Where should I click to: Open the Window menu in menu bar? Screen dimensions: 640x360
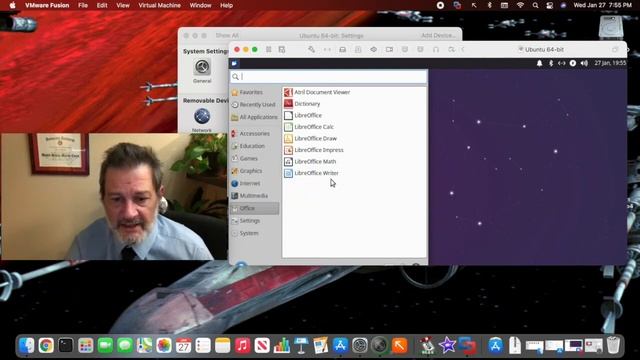click(200, 5)
